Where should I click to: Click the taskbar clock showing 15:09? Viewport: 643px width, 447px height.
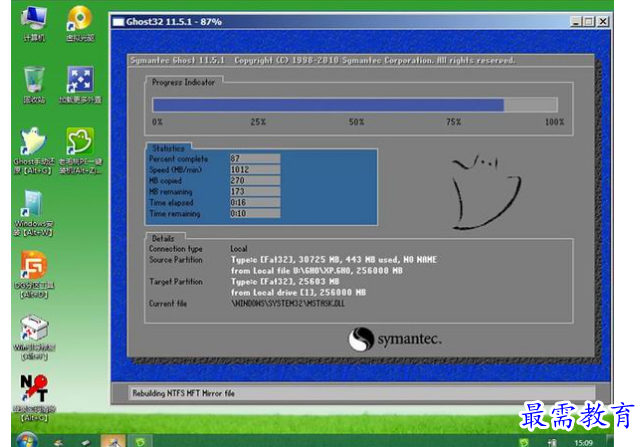click(583, 442)
